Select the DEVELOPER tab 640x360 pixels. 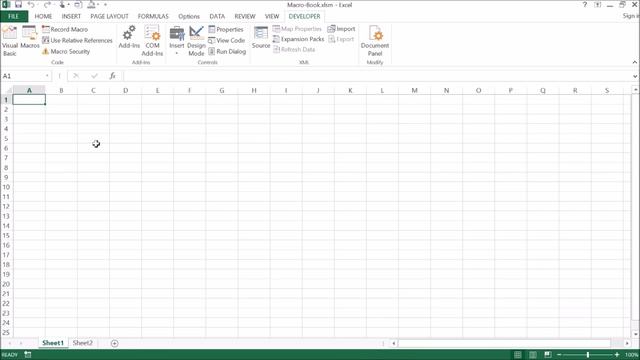pyautogui.click(x=304, y=16)
